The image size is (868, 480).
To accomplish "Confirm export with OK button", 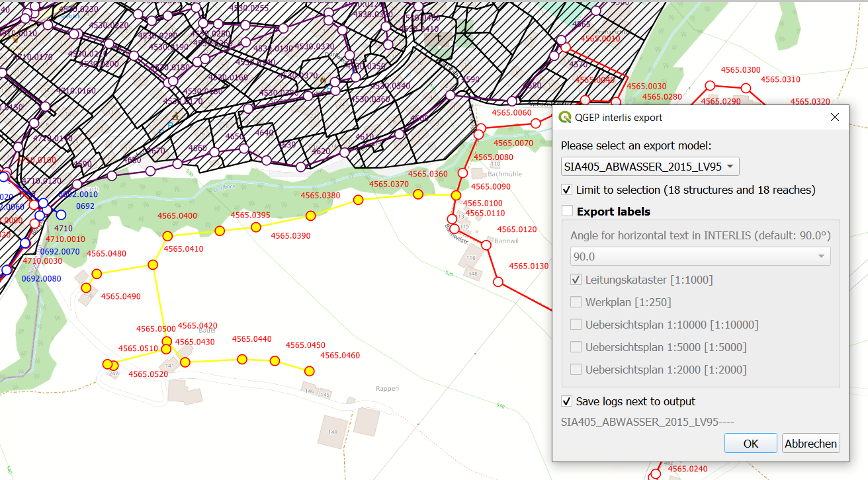I will [751, 444].
